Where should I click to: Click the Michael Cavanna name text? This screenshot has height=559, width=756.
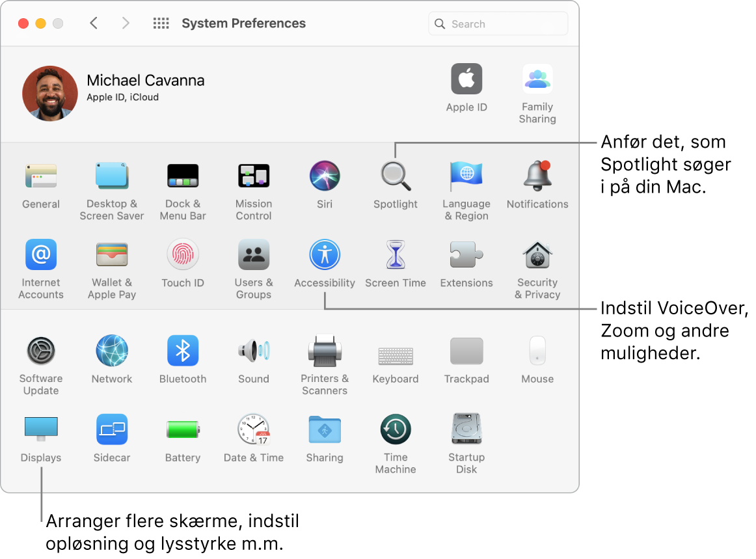pyautogui.click(x=146, y=80)
